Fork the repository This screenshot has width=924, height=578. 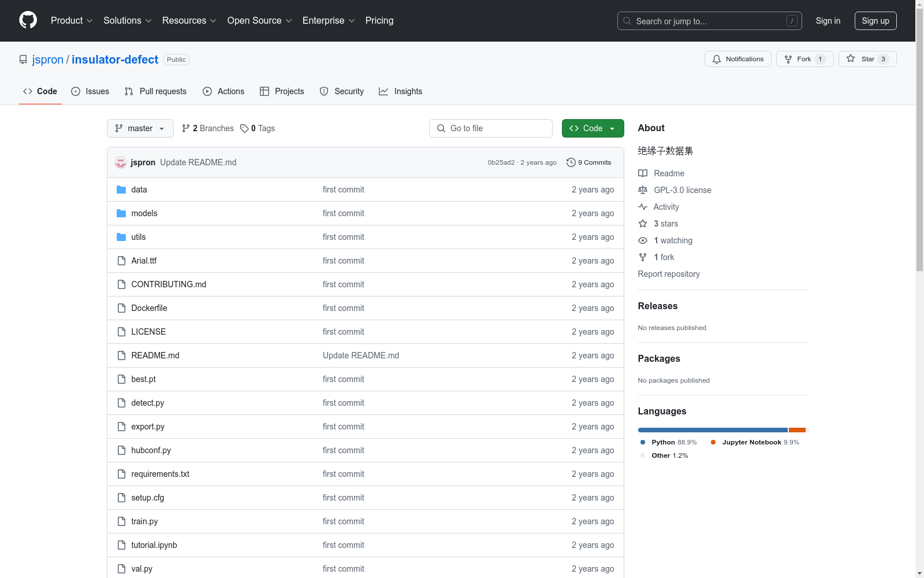coord(805,59)
